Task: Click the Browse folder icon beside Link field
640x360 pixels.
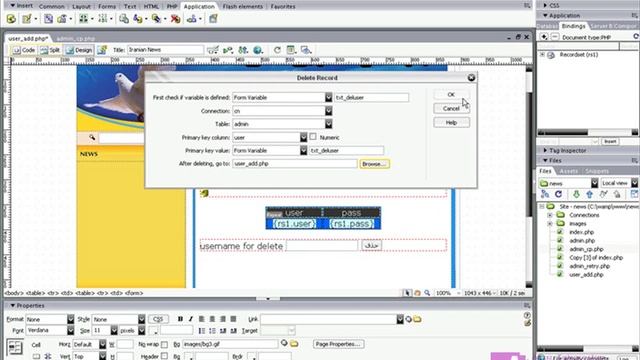Action: tap(417, 319)
